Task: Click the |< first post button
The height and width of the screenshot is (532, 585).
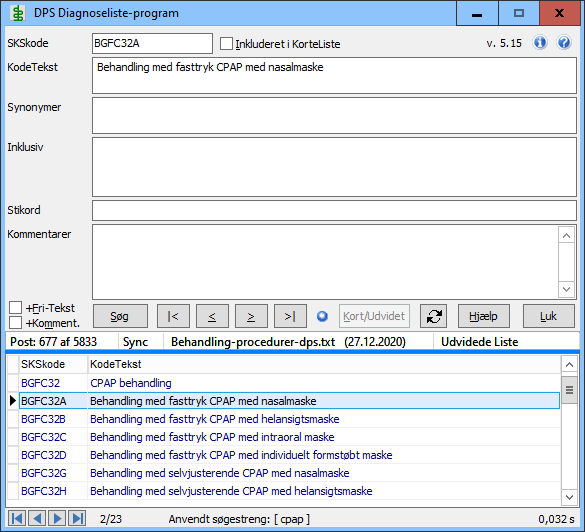Action: [x=173, y=316]
